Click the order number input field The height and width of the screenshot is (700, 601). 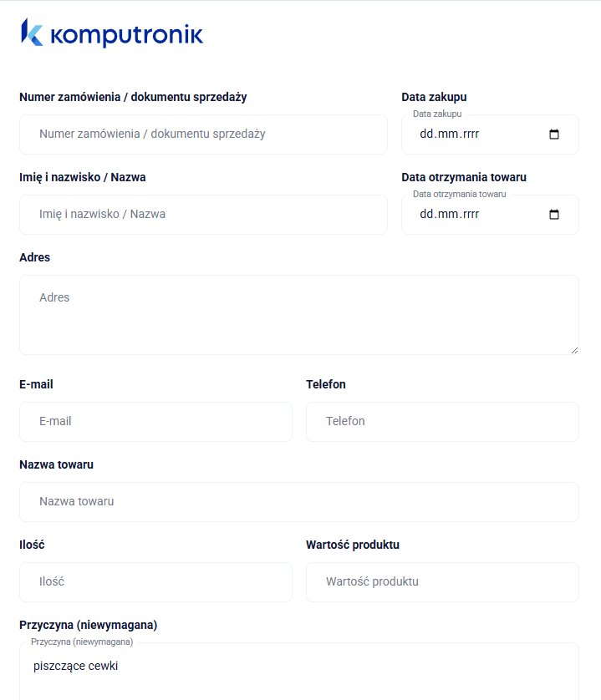tap(203, 134)
